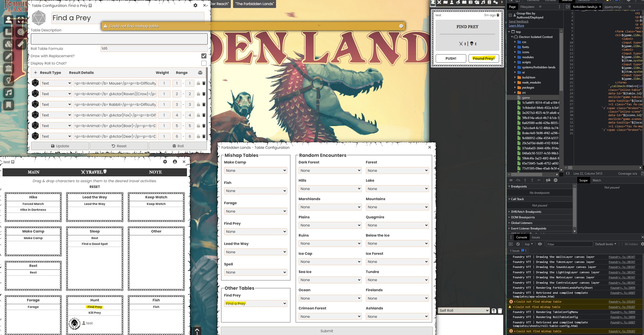Open the Make Camp mishap table dropdown
644x335 pixels.
click(x=255, y=171)
